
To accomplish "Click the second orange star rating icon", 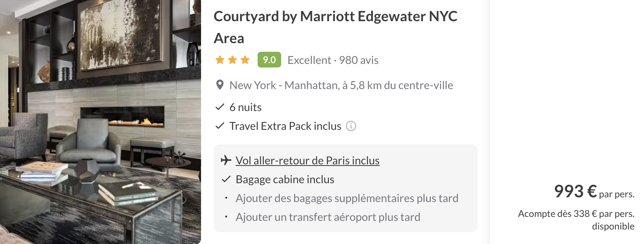I will pos(232,60).
